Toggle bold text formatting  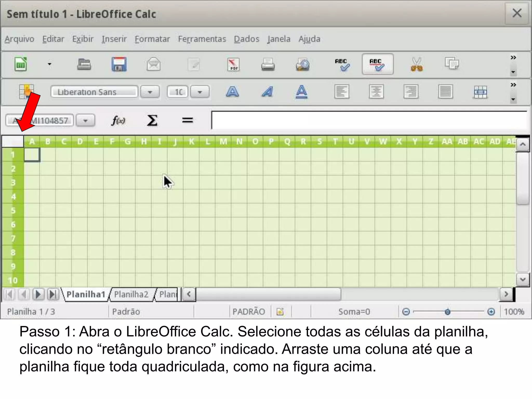(x=232, y=92)
